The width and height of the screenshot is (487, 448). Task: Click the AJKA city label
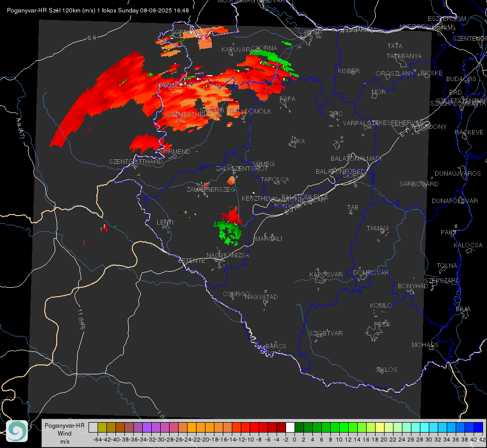coord(297,141)
